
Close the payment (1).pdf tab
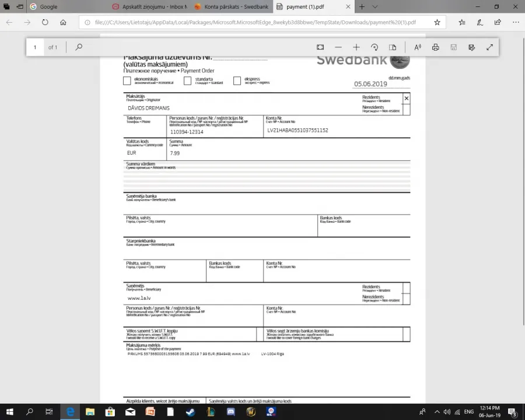coord(348,6)
